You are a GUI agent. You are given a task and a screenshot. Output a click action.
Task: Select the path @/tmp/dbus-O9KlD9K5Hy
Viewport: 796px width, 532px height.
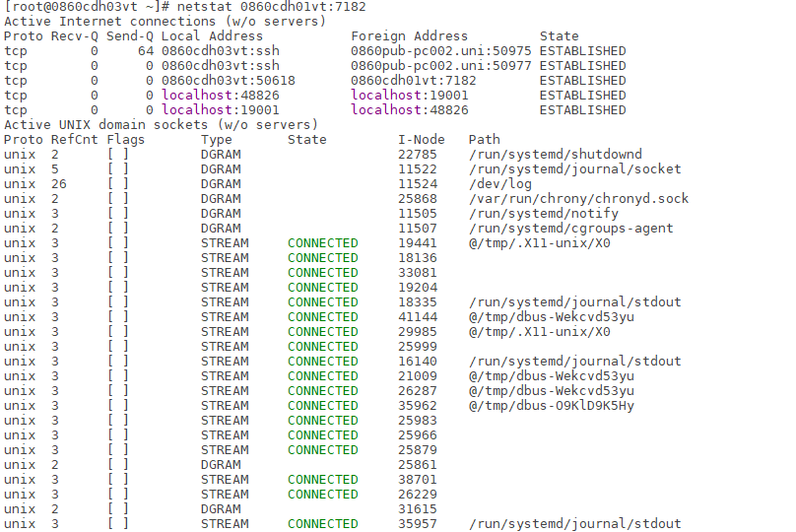coord(552,406)
